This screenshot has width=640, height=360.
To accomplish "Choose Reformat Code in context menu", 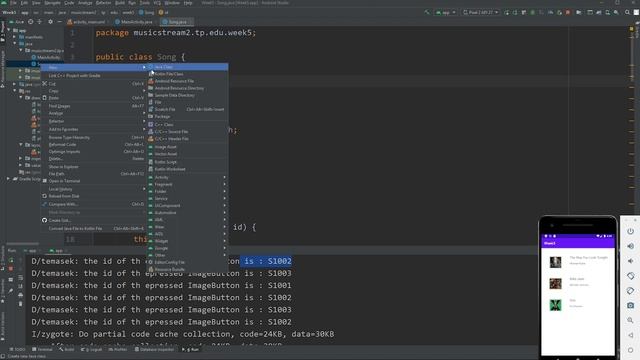I will coord(93,144).
